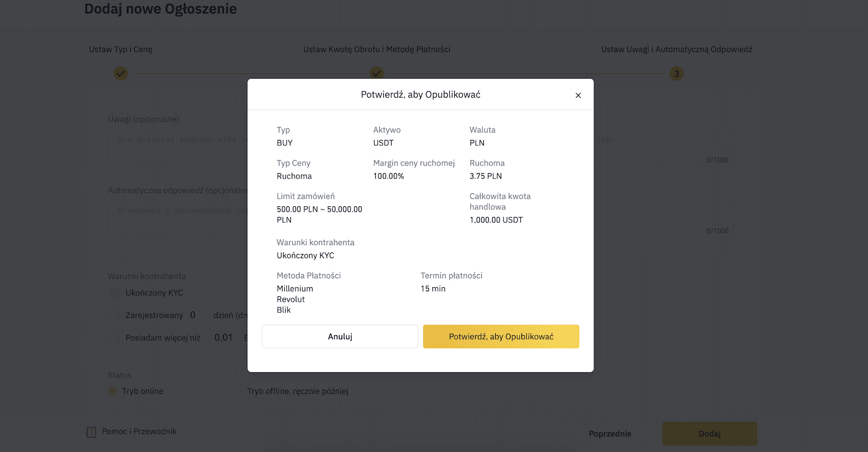Viewport: 868px width, 452px height.
Task: Click step one checkmark Ustaw Typ i Cenę
Action: coord(121,73)
